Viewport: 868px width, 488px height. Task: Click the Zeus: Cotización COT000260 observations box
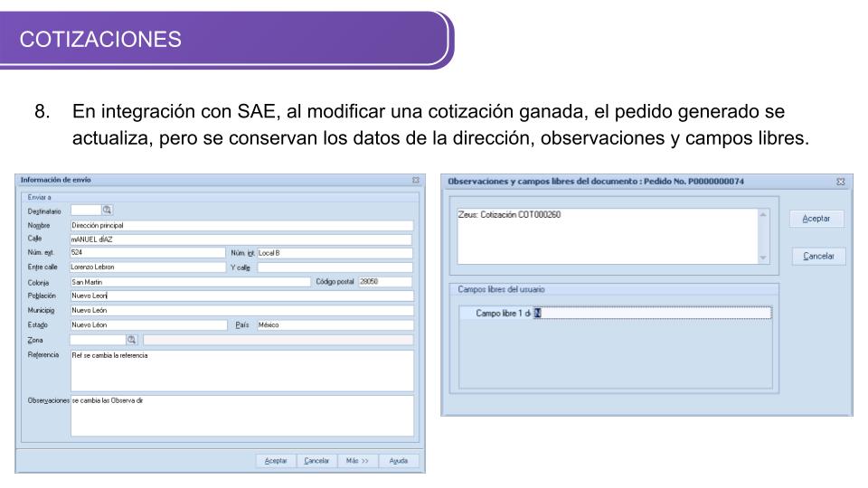(608, 236)
